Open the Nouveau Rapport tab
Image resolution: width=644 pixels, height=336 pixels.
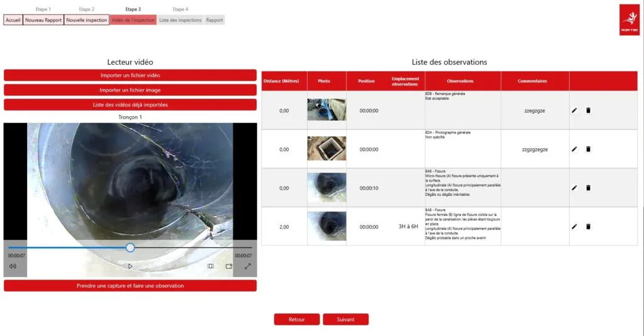pos(43,20)
